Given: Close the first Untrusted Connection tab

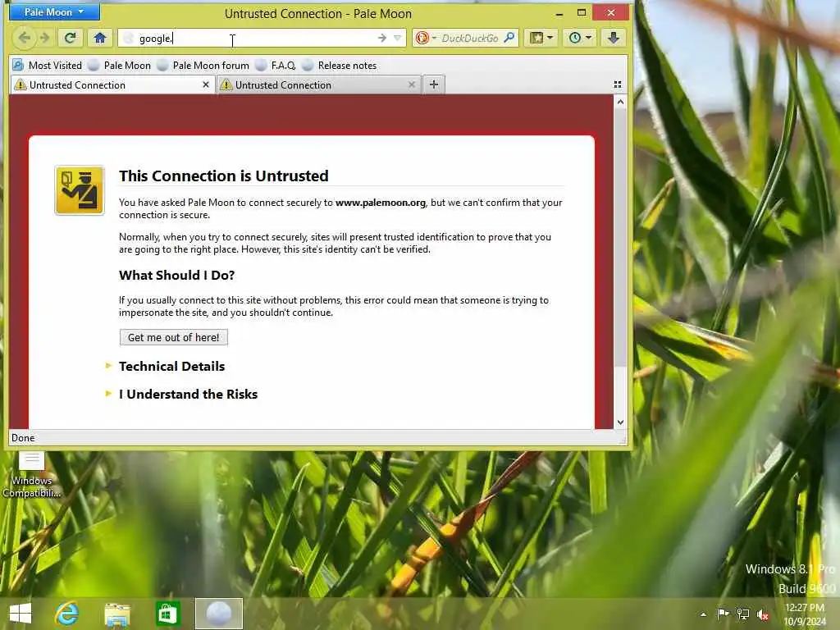Looking at the screenshot, I should click(x=206, y=84).
